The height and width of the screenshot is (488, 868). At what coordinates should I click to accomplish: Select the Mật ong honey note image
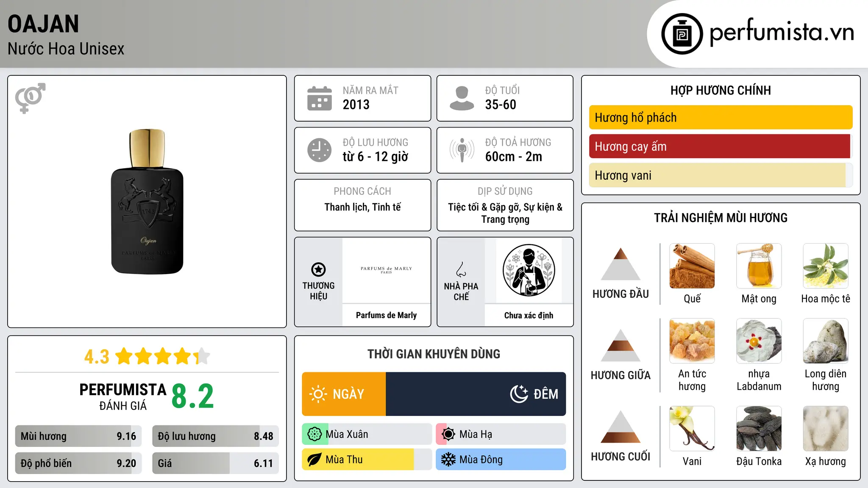pos(759,266)
